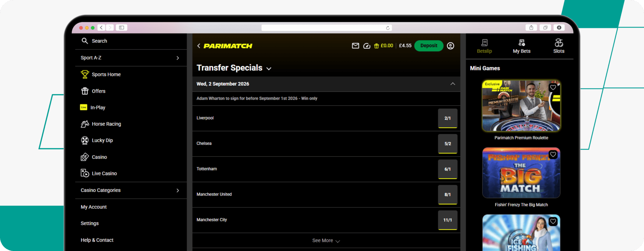Open the user account profile icon

(x=451, y=46)
